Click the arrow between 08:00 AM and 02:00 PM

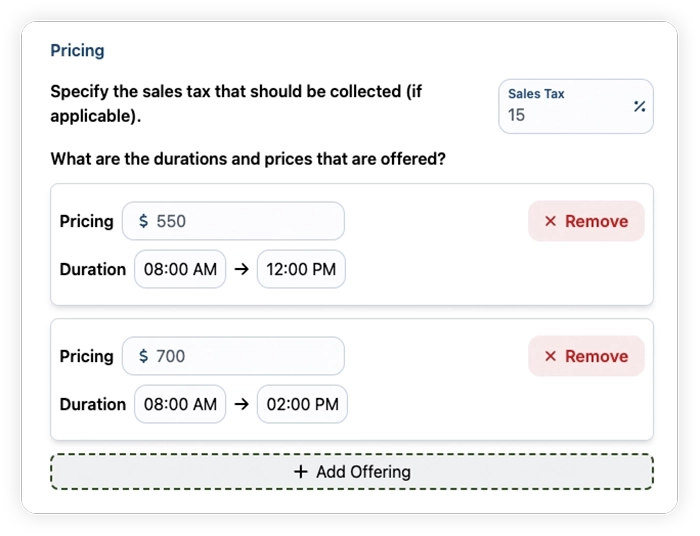tap(241, 404)
